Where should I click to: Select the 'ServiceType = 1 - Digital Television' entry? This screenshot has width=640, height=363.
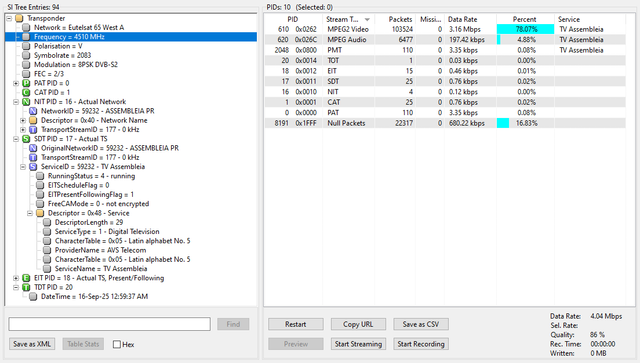pos(107,232)
